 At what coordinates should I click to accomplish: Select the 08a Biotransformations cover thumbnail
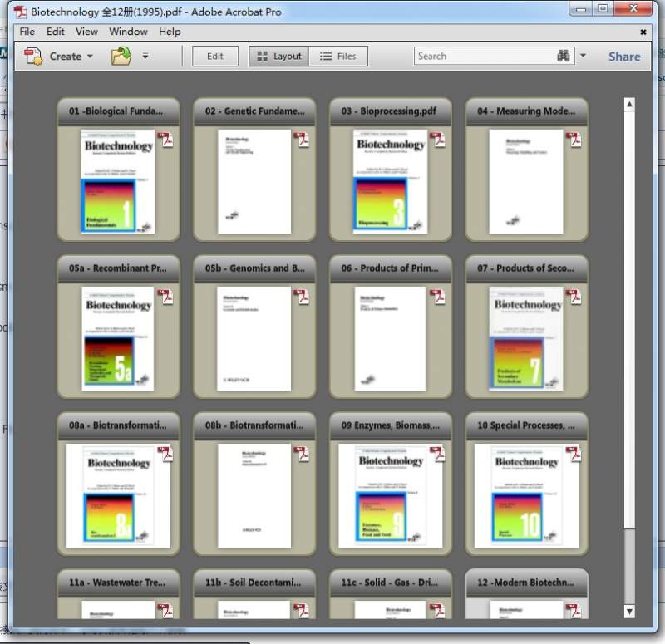(118, 496)
